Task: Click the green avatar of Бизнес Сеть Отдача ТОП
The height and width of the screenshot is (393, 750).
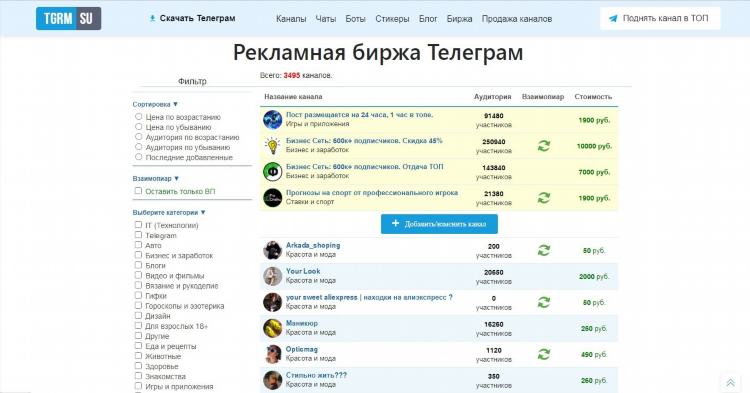Action: 273,172
